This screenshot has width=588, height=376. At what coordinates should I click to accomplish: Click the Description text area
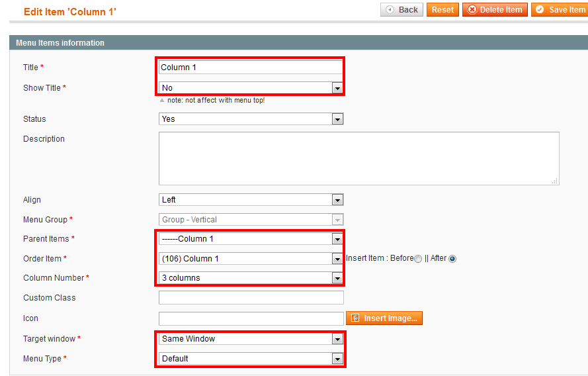359,158
